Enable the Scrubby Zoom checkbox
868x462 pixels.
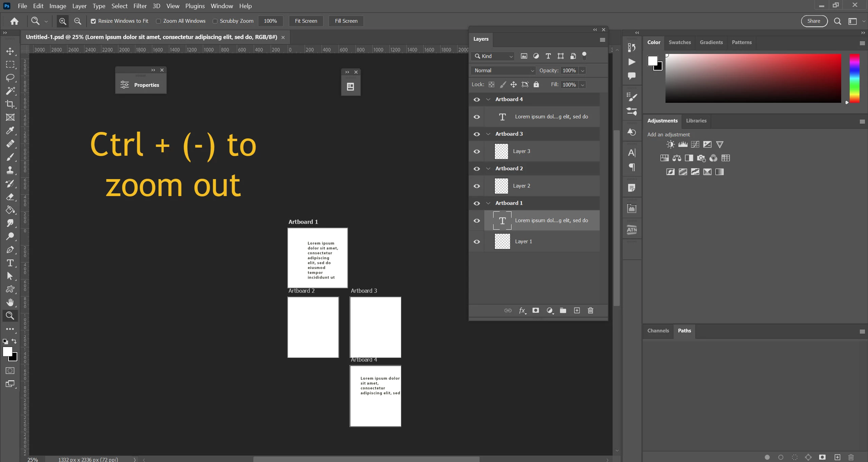pyautogui.click(x=215, y=21)
